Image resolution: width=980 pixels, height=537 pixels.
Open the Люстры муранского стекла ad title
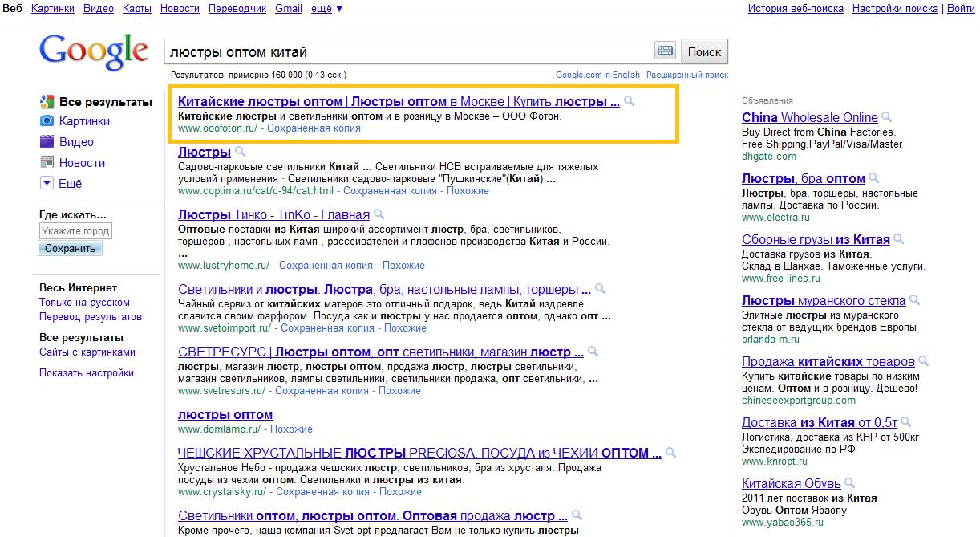(824, 301)
